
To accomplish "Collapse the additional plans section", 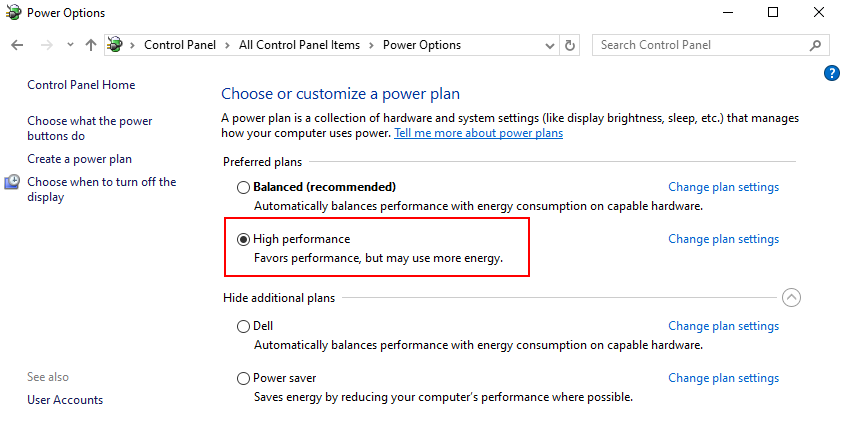I will 791,298.
